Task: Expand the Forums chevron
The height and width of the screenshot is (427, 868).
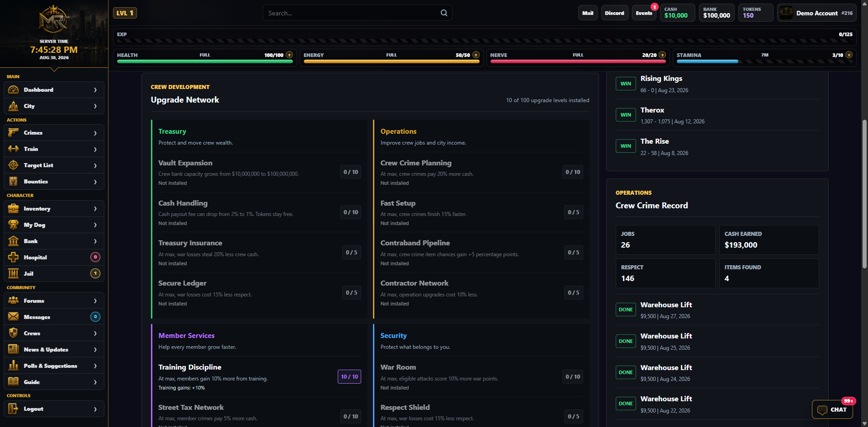Action: tap(95, 301)
